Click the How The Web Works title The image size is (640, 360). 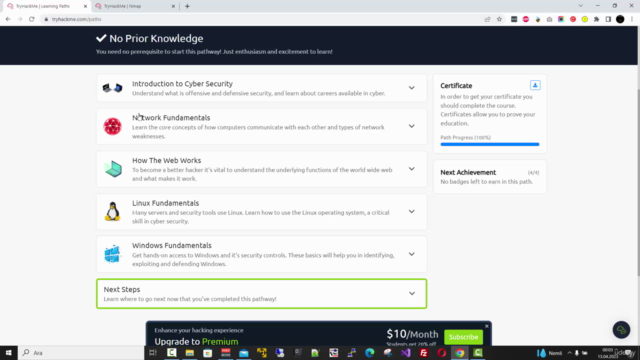click(x=167, y=160)
